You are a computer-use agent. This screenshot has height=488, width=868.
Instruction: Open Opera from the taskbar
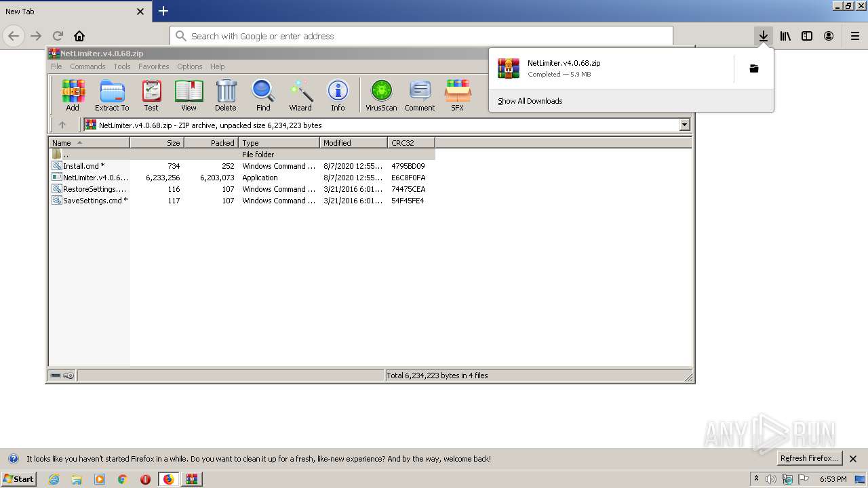coord(145,479)
